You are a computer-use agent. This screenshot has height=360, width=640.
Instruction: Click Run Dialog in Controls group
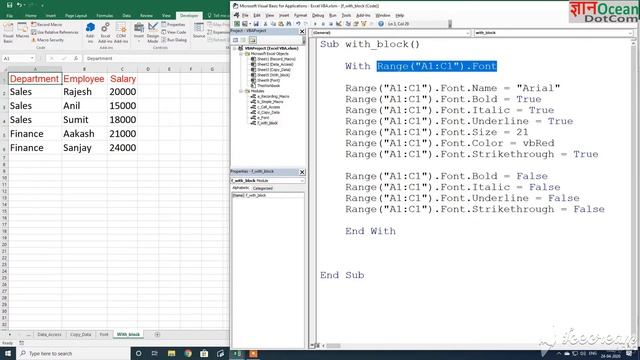[x=174, y=40]
